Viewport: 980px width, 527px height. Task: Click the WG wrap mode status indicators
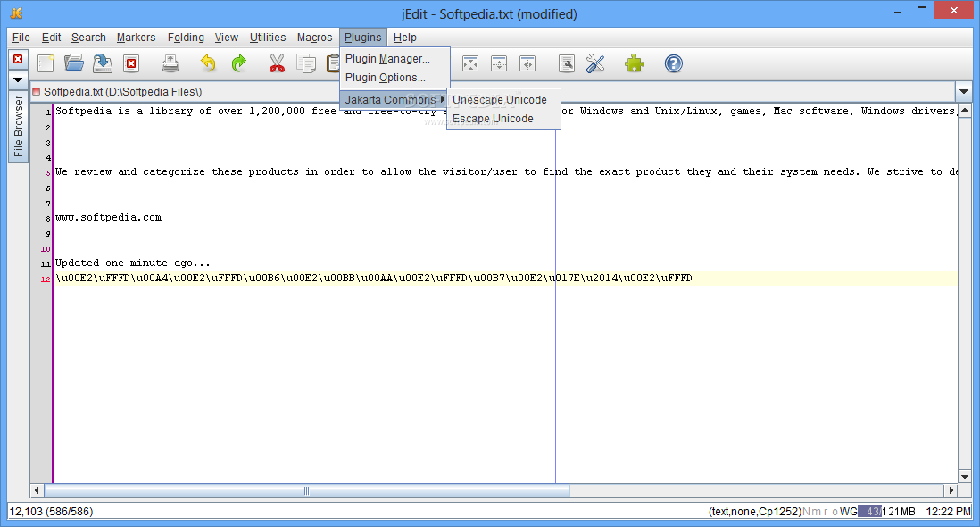[848, 512]
